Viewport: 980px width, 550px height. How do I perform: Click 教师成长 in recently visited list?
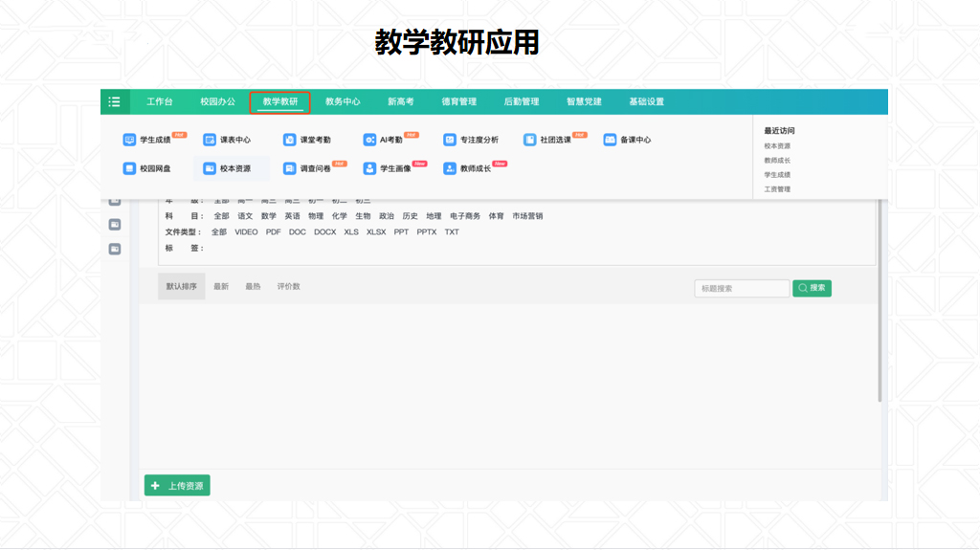777,161
